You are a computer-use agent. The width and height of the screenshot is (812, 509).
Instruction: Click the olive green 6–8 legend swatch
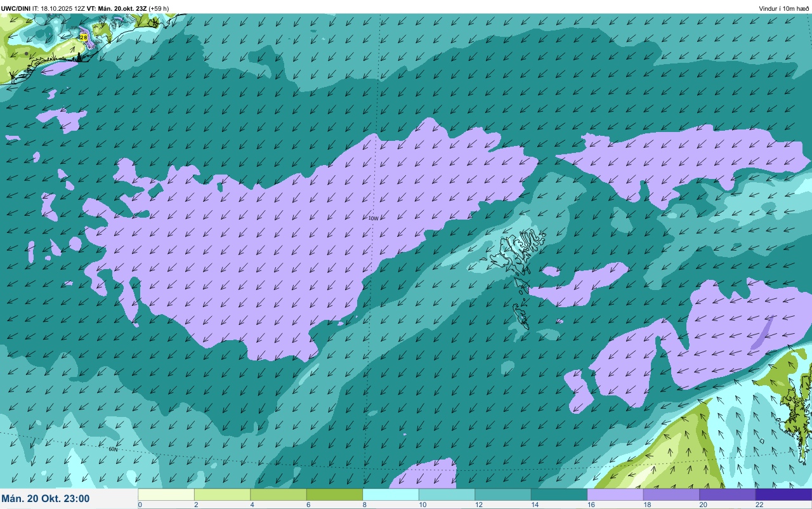[x=334, y=494]
